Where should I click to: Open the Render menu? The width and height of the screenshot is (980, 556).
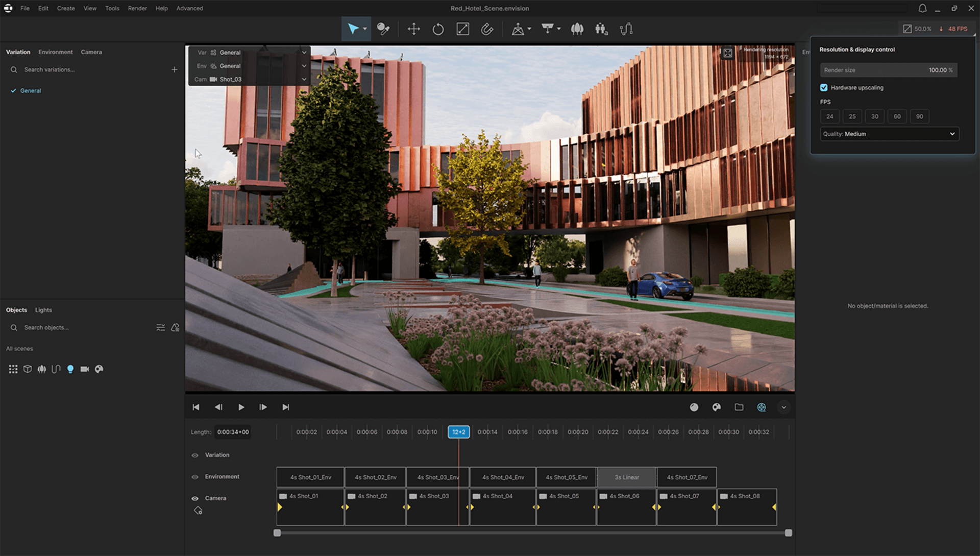click(x=137, y=8)
